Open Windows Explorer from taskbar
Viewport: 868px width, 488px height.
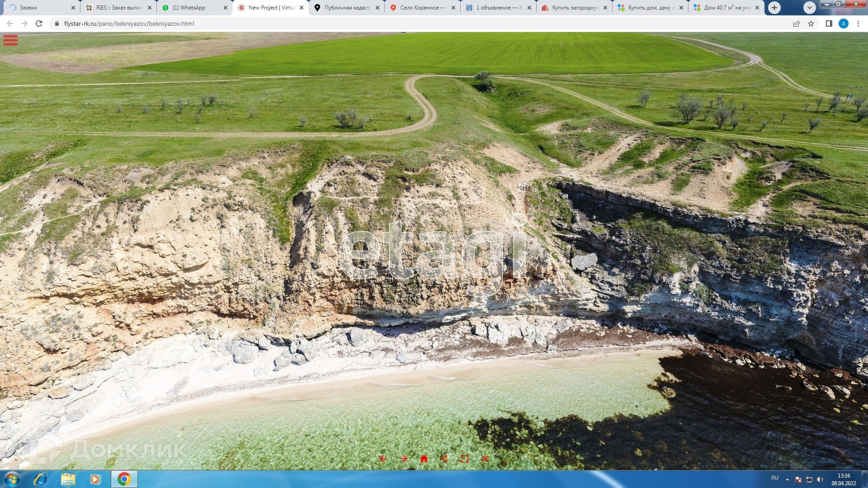68,479
